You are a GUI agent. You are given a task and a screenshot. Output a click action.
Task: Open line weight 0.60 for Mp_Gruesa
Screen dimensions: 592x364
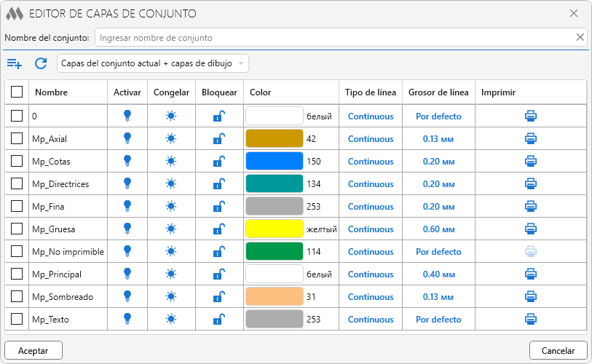tap(438, 229)
